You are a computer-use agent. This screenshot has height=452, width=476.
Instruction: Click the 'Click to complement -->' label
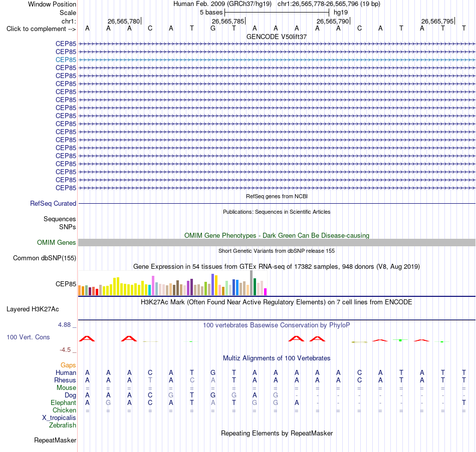[41, 29]
